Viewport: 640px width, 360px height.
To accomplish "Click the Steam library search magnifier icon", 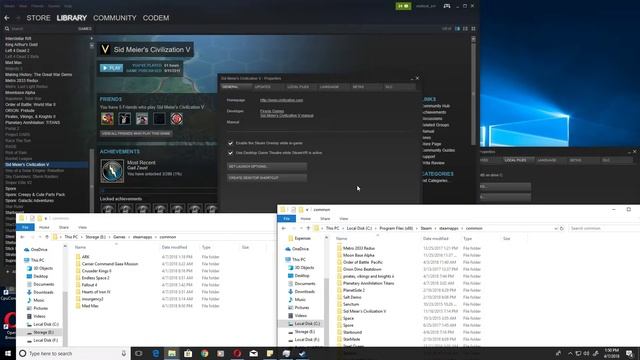I will pyautogui.click(x=7, y=29).
